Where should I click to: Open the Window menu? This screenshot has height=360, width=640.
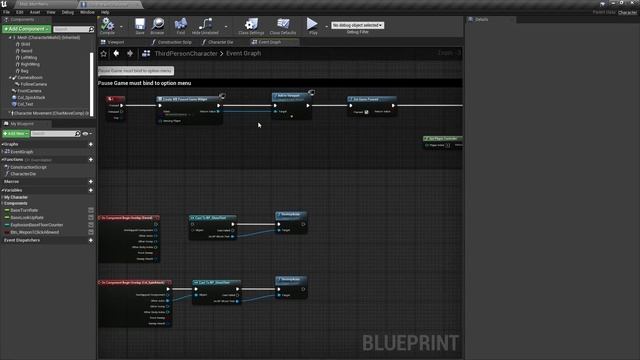(x=87, y=12)
